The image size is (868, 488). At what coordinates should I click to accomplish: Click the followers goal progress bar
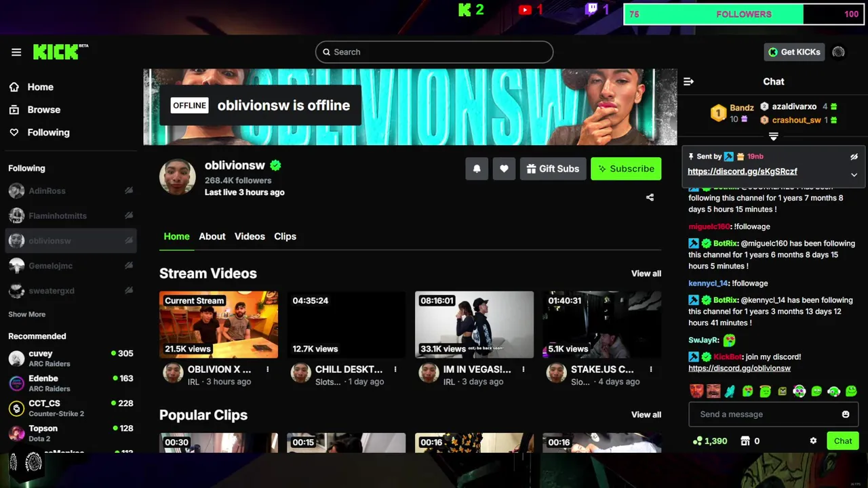coord(744,14)
